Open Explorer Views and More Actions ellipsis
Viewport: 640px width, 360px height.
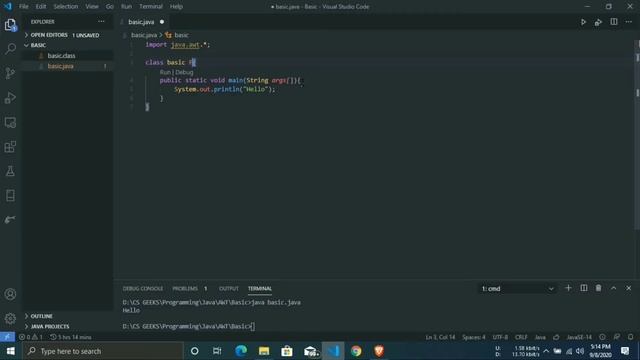[101, 22]
